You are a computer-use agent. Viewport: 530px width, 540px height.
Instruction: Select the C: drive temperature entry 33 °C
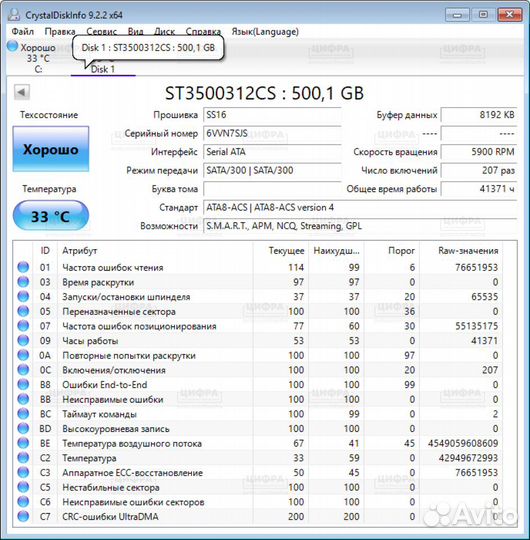38,58
